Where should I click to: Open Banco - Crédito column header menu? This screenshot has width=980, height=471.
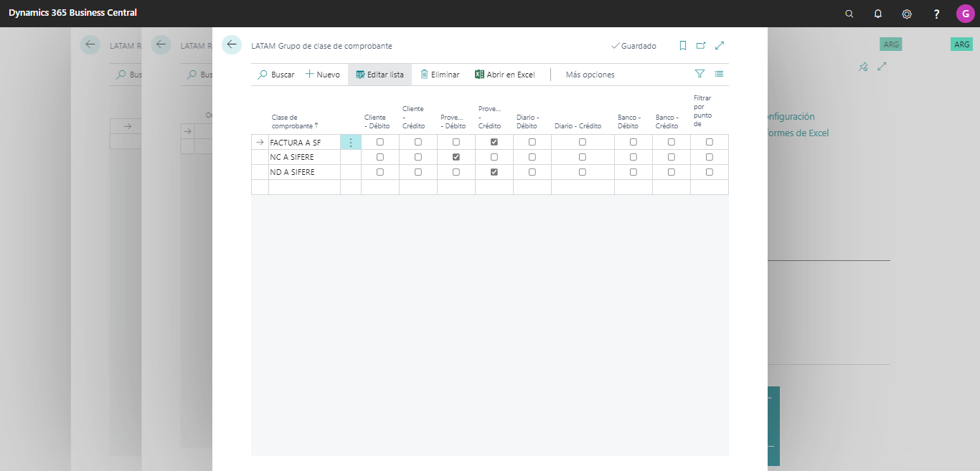(667, 121)
